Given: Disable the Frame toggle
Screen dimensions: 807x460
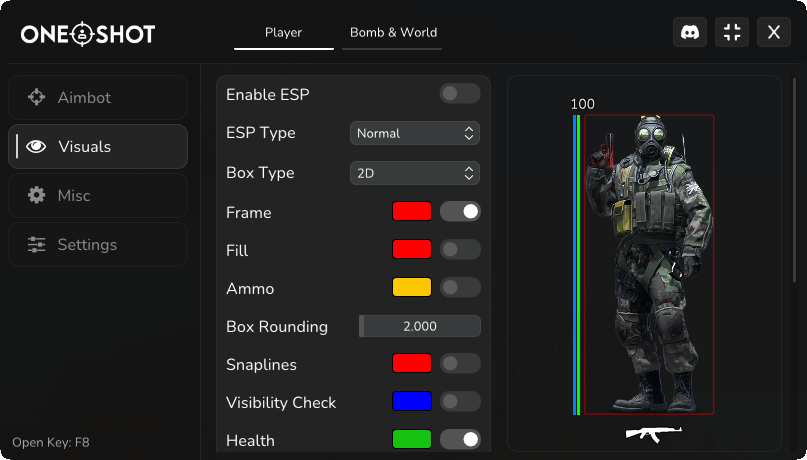Looking at the screenshot, I should [x=460, y=211].
